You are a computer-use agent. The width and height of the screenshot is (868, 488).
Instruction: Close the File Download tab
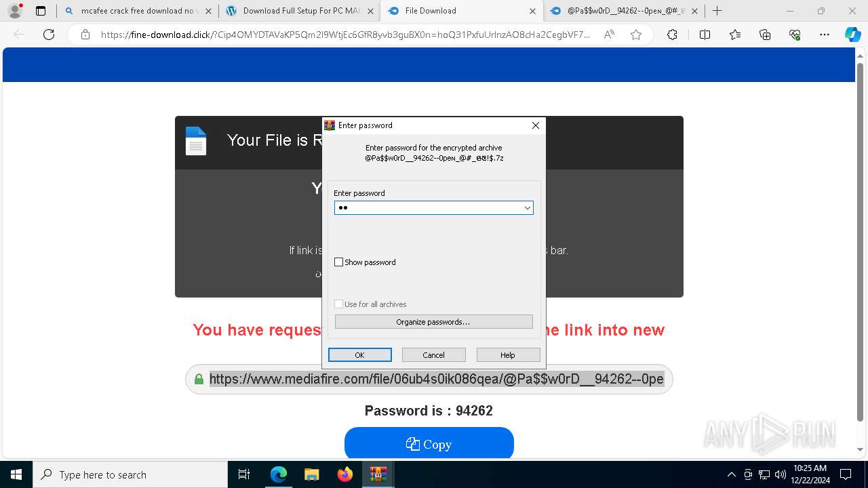(532, 11)
